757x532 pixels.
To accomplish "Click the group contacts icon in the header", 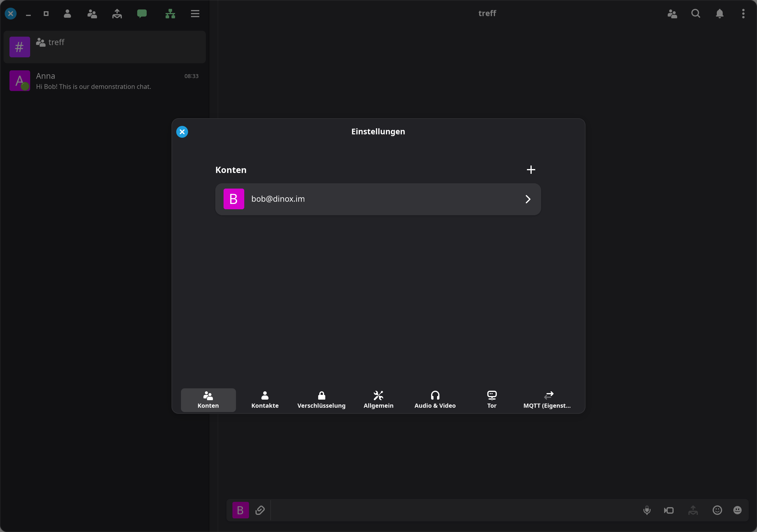I will [x=92, y=14].
